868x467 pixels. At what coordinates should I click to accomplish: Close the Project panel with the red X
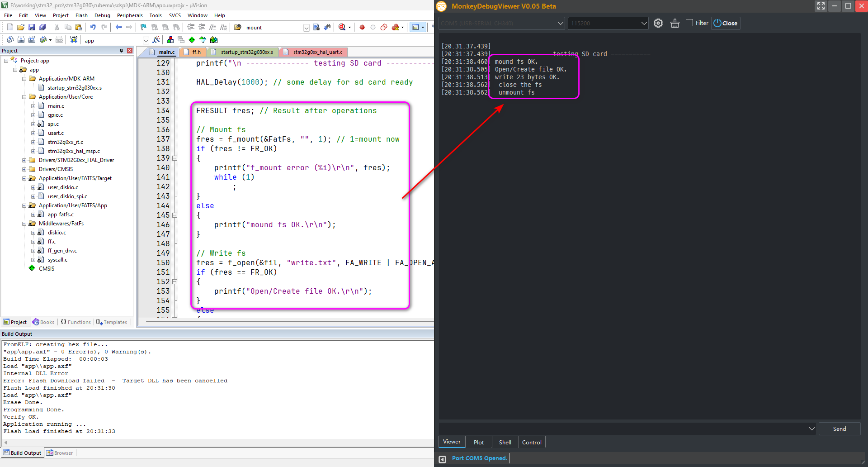[130, 51]
